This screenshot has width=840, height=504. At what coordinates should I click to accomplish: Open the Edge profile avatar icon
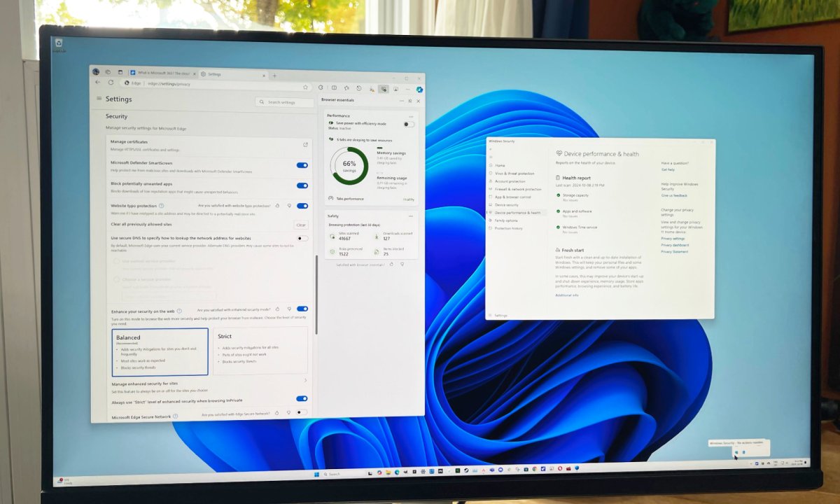pyautogui.click(x=96, y=72)
